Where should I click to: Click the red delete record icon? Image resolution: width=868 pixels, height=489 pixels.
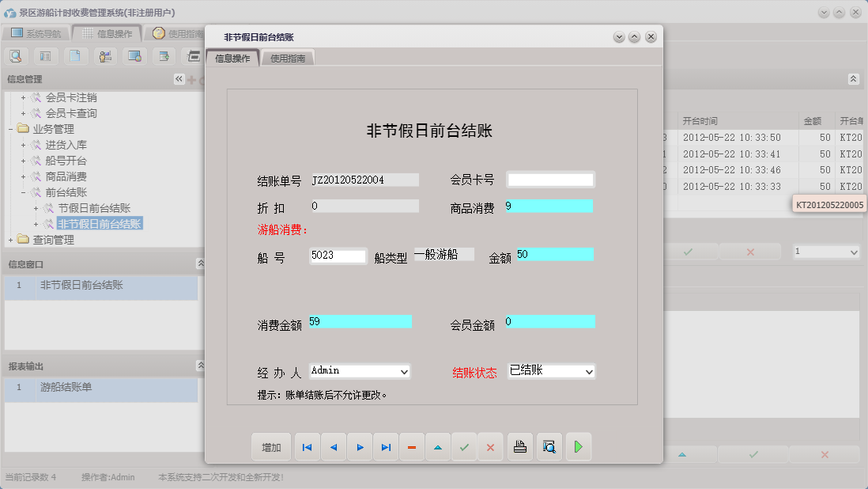[x=411, y=446]
